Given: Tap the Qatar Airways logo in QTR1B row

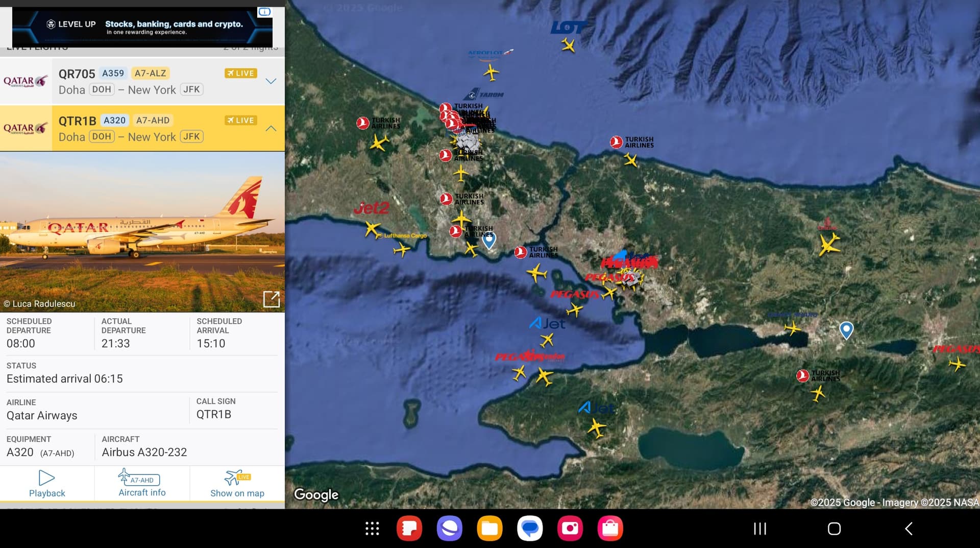Looking at the screenshot, I should pos(26,128).
